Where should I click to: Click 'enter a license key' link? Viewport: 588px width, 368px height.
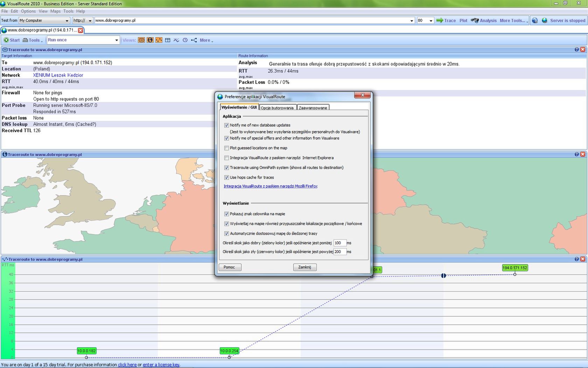161,364
